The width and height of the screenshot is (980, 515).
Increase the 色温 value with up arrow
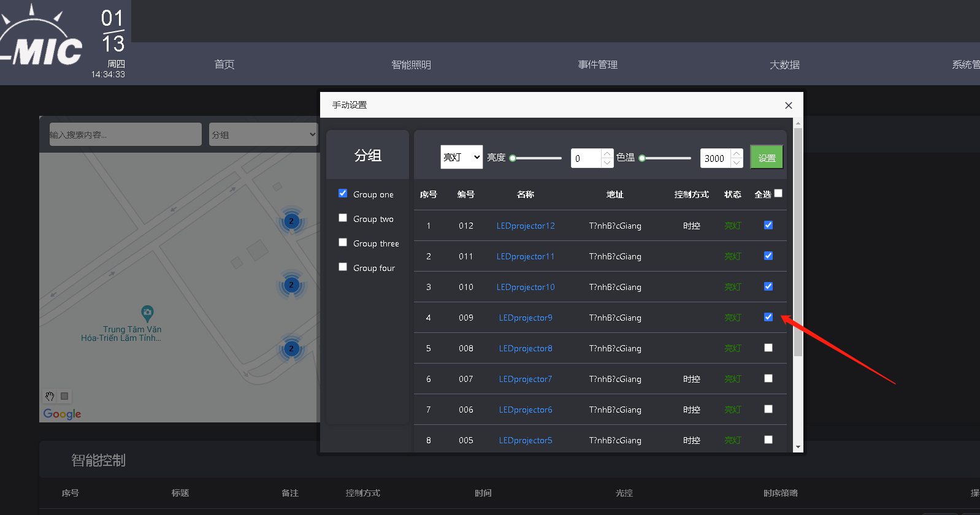(737, 153)
